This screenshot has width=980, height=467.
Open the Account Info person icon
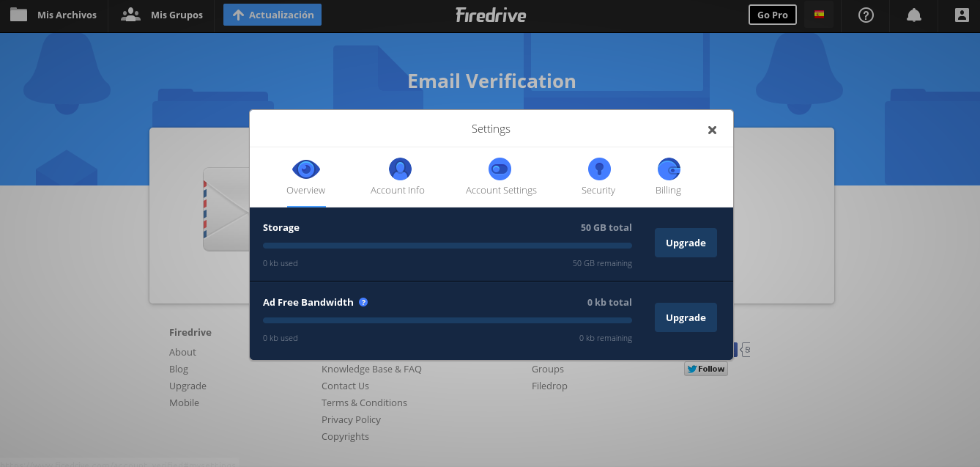(x=400, y=169)
